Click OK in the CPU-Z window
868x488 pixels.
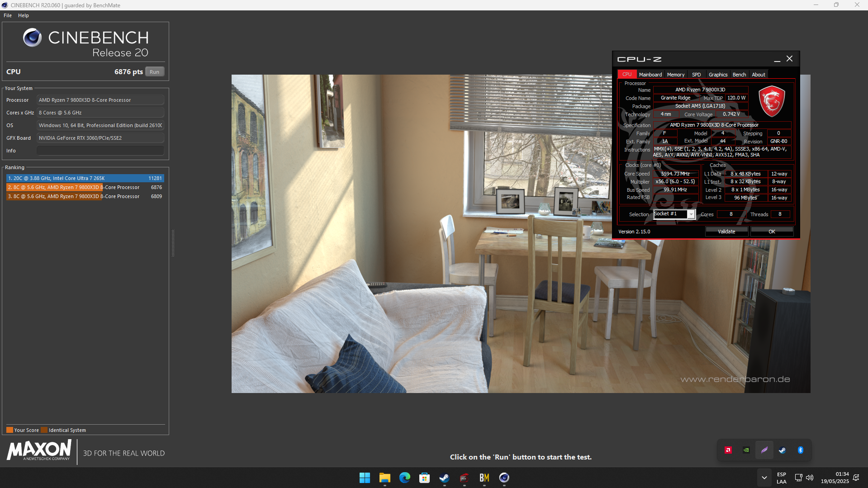(x=772, y=232)
